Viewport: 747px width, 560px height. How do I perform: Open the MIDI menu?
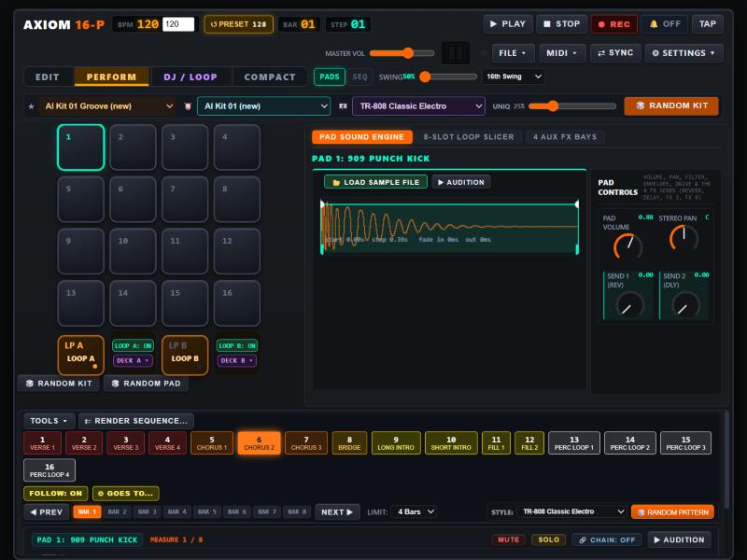(562, 53)
